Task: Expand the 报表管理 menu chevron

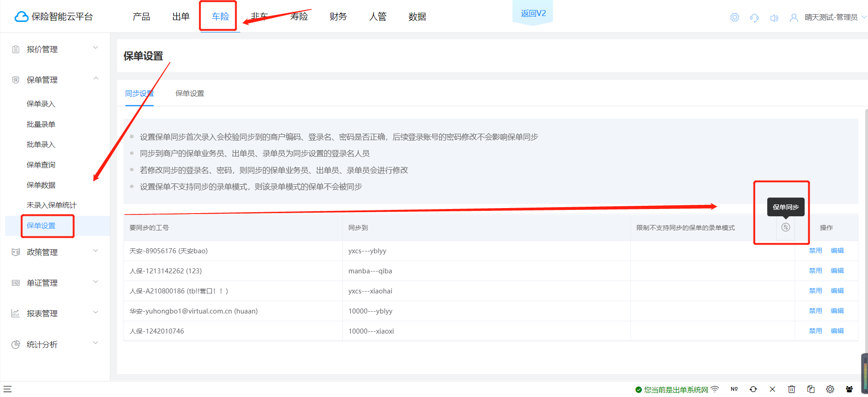Action: click(x=96, y=312)
